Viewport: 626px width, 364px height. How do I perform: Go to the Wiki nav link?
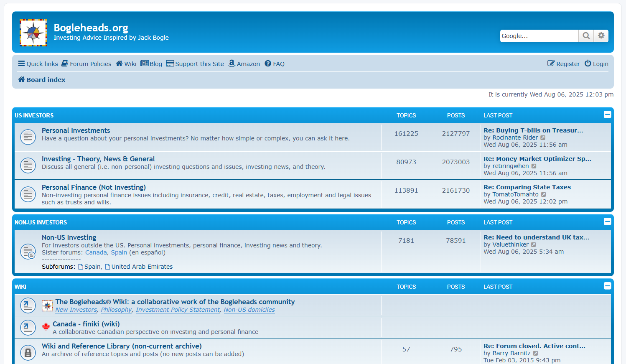[x=126, y=64]
